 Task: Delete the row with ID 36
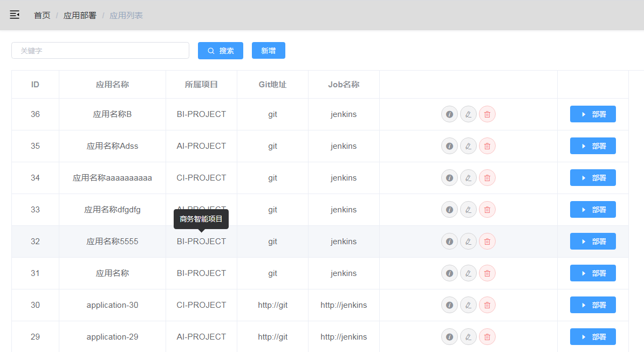(x=487, y=114)
